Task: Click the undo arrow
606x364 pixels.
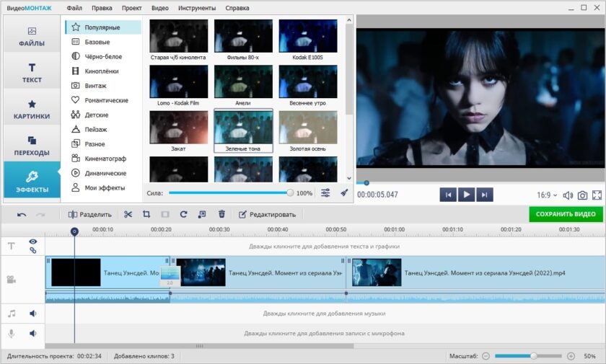Action: click(22, 214)
